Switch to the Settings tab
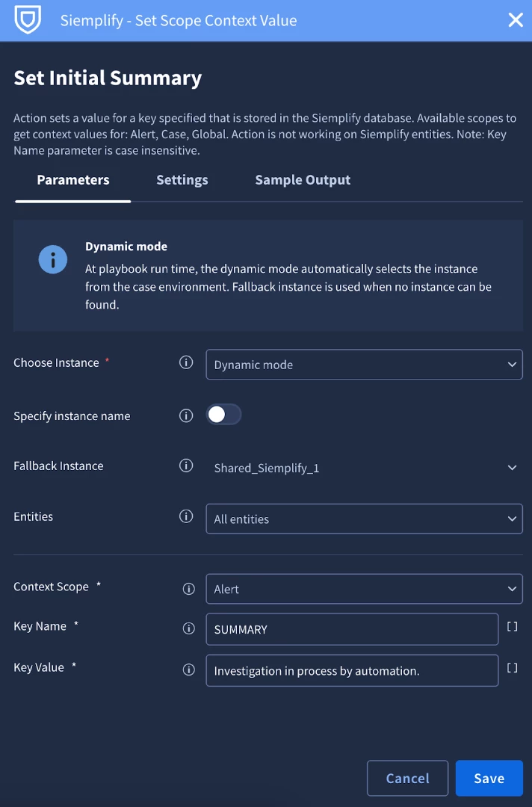The image size is (532, 807). pyautogui.click(x=182, y=180)
